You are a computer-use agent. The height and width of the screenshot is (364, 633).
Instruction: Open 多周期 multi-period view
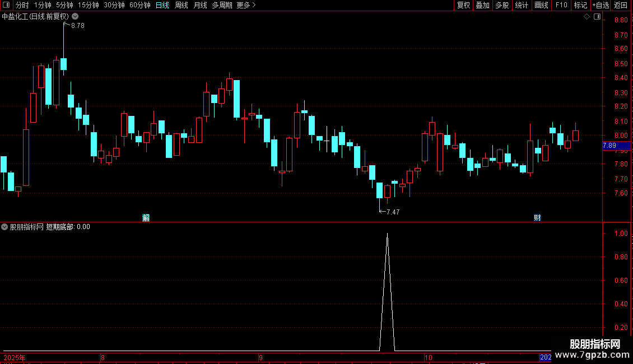(222, 5)
